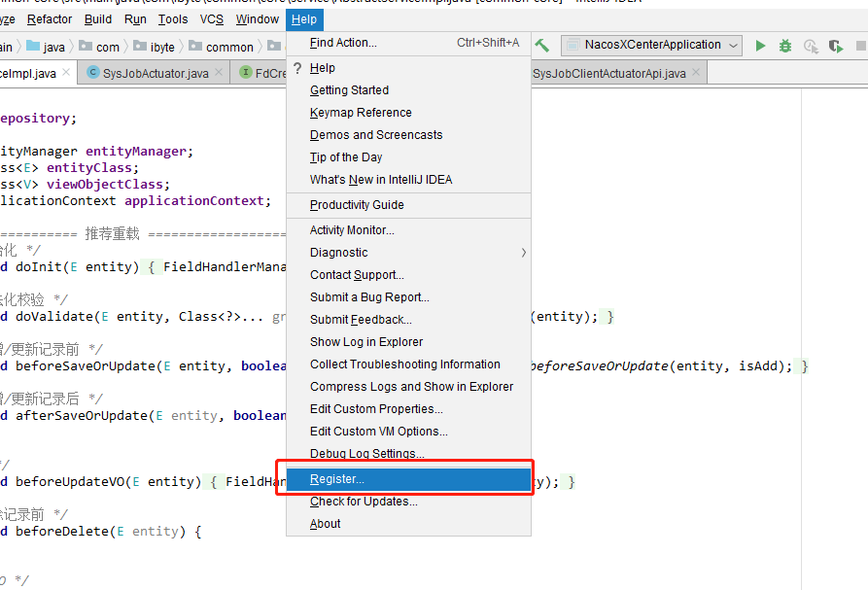This screenshot has width=868, height=590.
Task: Click the profiler run icon beside debug
Action: 811,46
